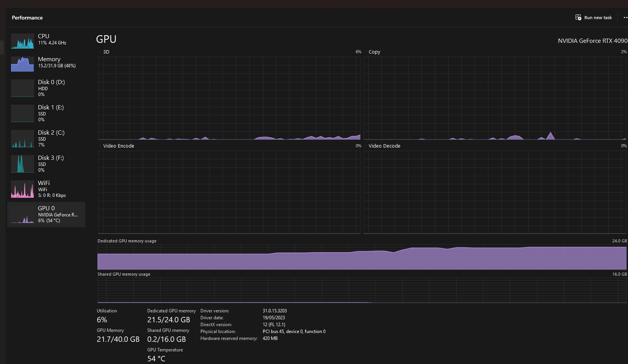This screenshot has width=628, height=364.
Task: Expand the 3D engine selector chevron
Action: click(x=100, y=52)
